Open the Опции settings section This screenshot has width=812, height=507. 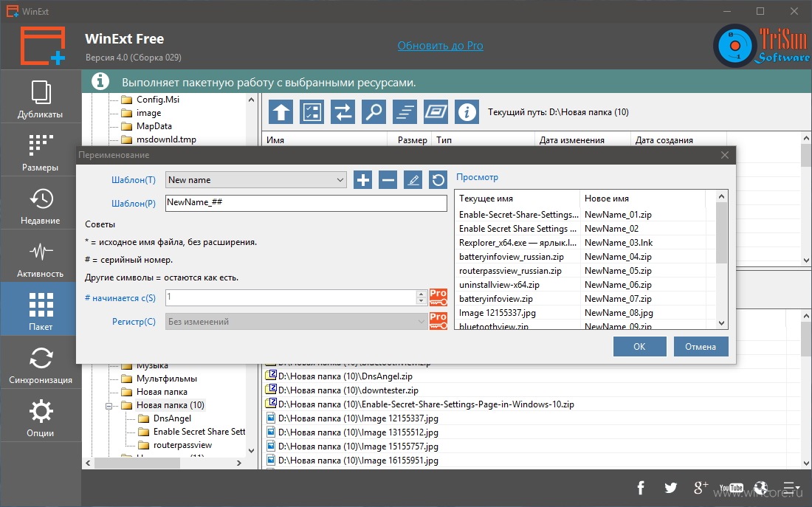(41, 415)
